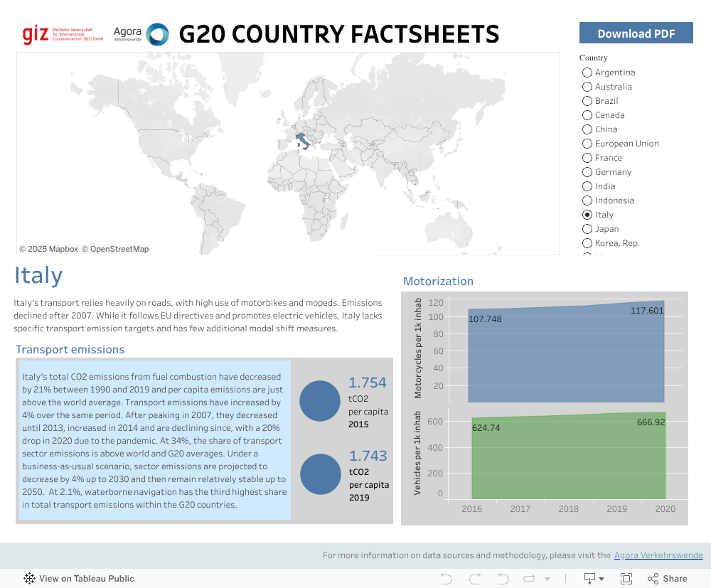The height and width of the screenshot is (588, 711).
Task: Click the blue circle for 2015 emissions
Action: click(320, 401)
